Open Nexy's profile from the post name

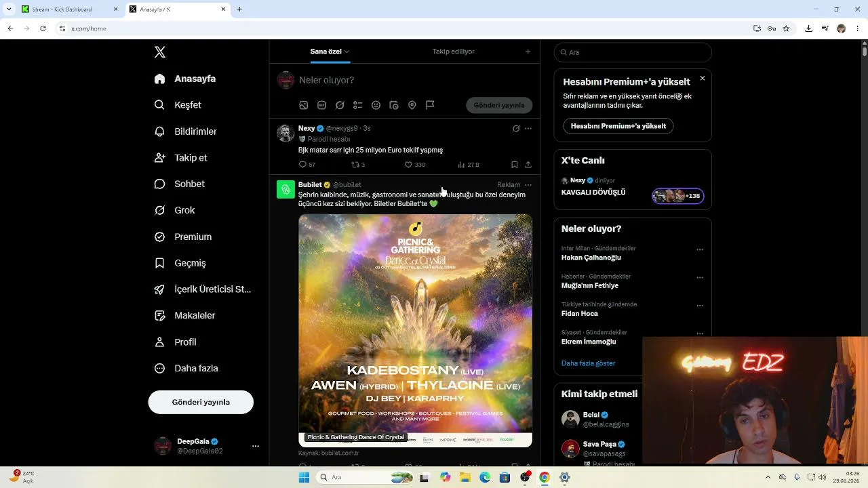pos(307,128)
